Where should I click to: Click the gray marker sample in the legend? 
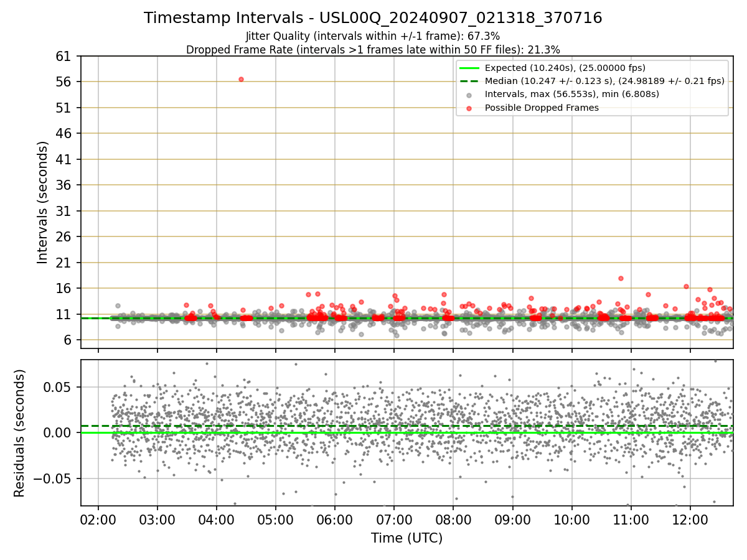click(x=469, y=95)
